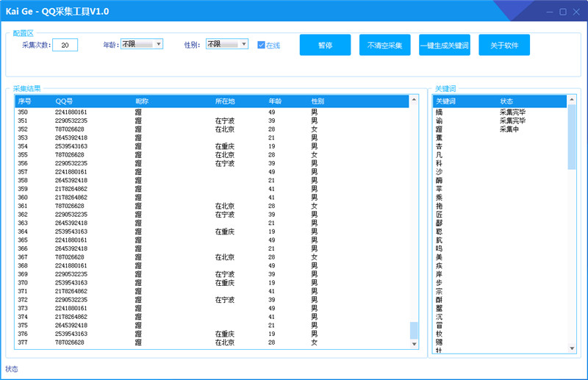Image resolution: width=588 pixels, height=380 pixels.
Task: Select result row 350
Action: pos(212,112)
